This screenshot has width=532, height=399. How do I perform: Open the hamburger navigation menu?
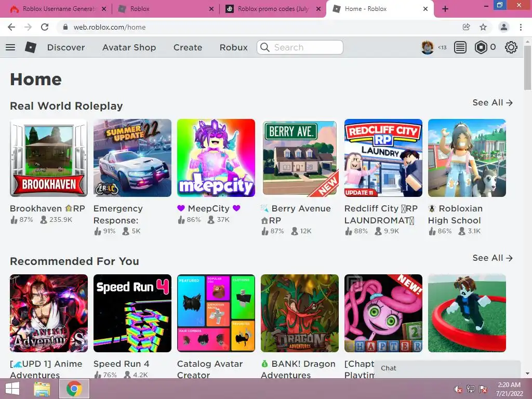[10, 47]
